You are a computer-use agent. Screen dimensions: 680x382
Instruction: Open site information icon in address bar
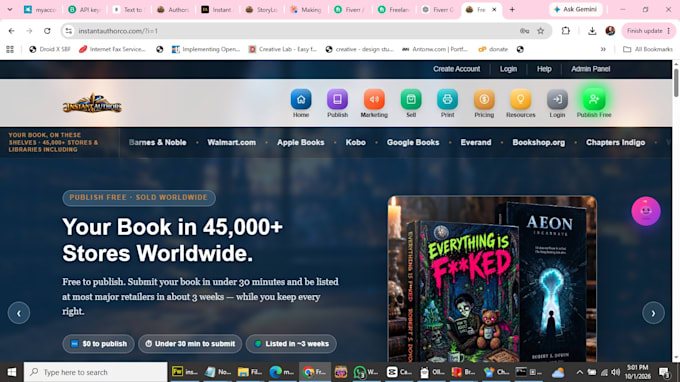pos(68,31)
